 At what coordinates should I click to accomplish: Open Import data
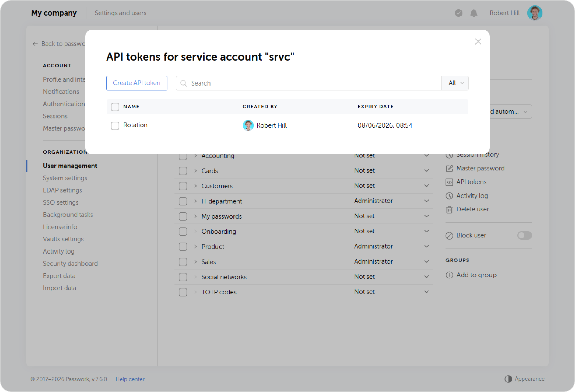pyautogui.click(x=60, y=288)
